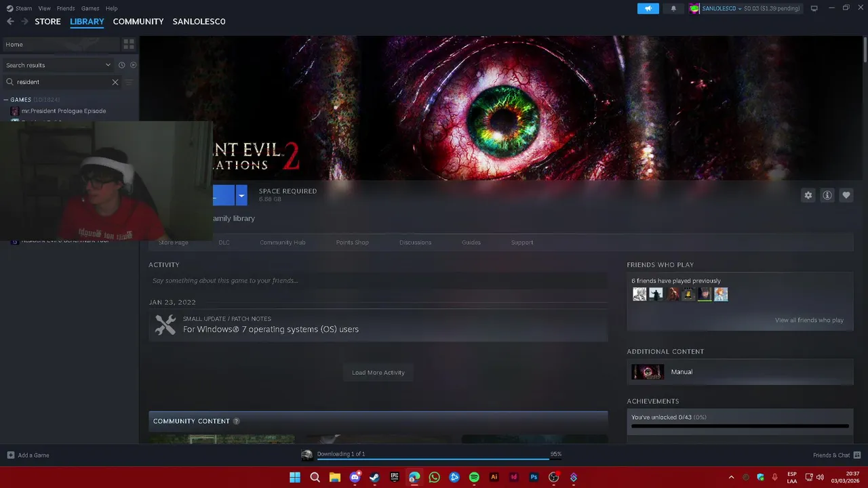Open the Community Hub tab

pos(283,242)
